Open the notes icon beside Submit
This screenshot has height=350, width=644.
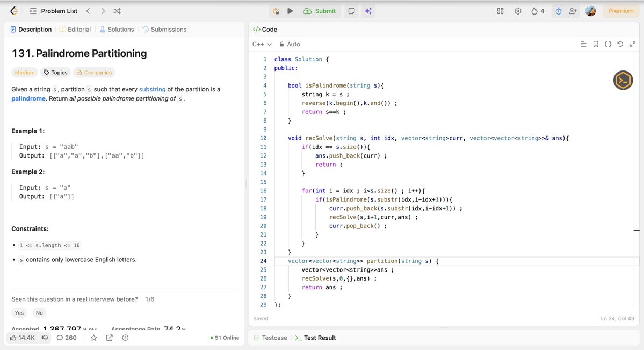pos(352,11)
